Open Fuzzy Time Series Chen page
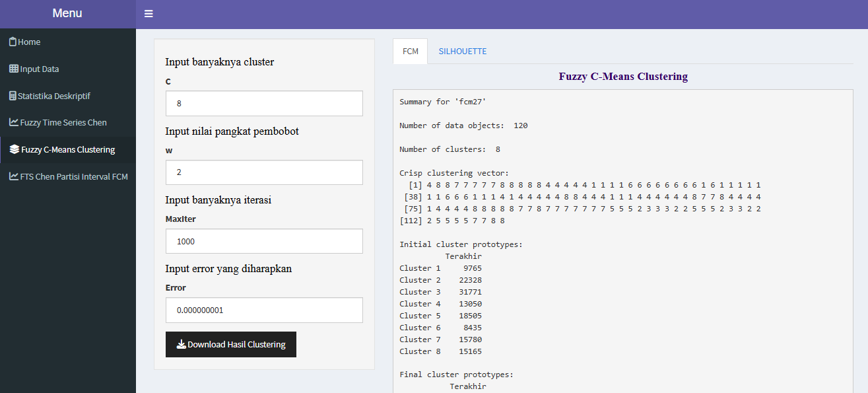Screen dimensions: 868x393 pos(68,122)
